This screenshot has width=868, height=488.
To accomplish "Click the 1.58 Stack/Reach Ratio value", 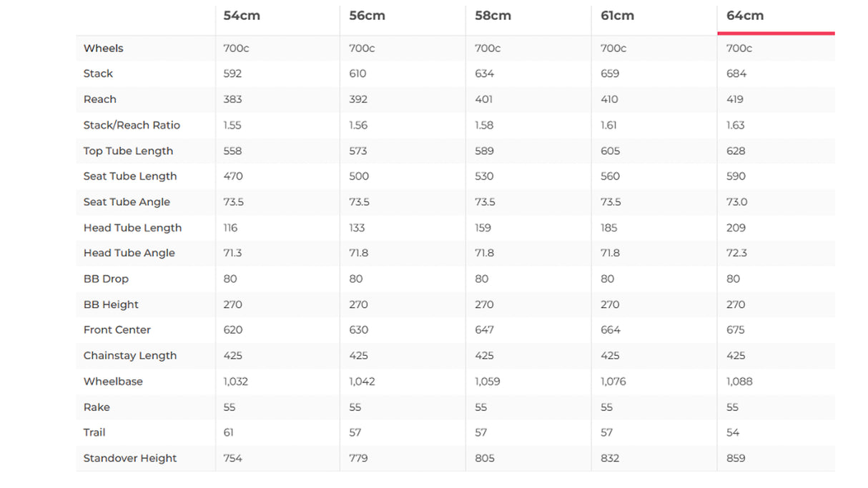I will (485, 125).
